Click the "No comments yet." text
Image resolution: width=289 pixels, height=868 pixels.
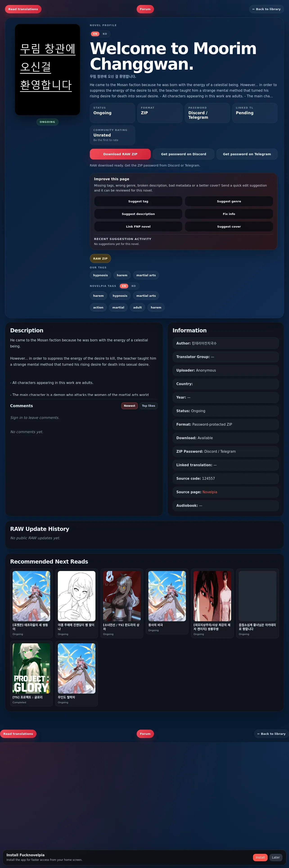coord(27,432)
